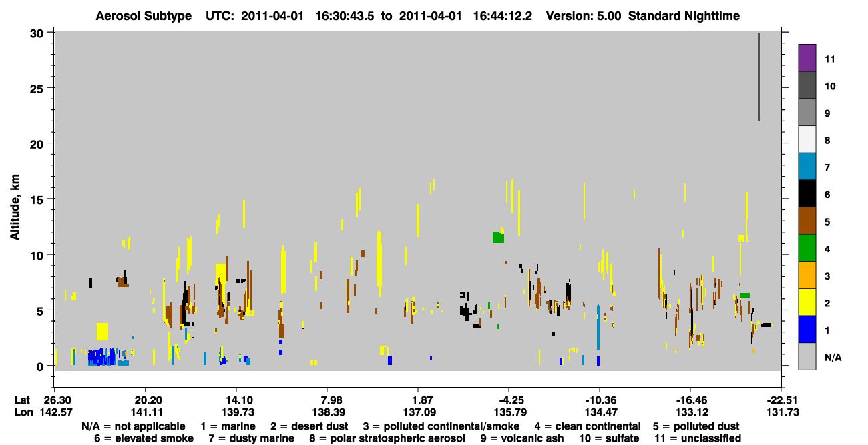868x445 pixels.
Task: Click the white swatch labeled 8
Action: (x=807, y=139)
